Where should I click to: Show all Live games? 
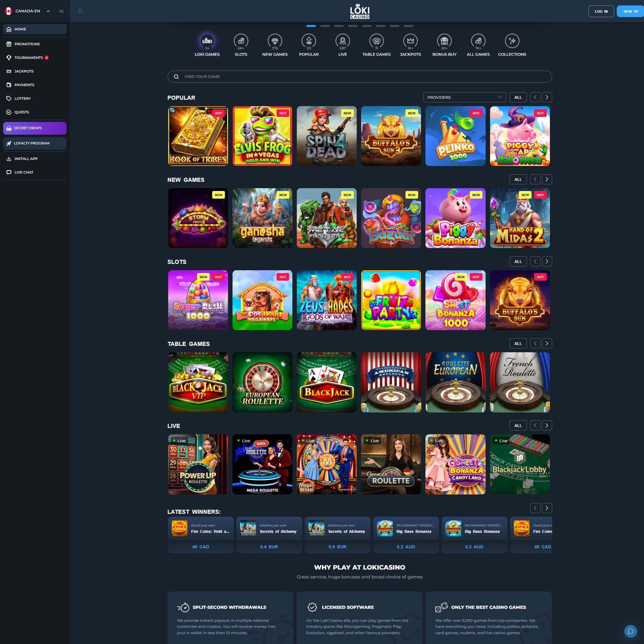pos(518,425)
